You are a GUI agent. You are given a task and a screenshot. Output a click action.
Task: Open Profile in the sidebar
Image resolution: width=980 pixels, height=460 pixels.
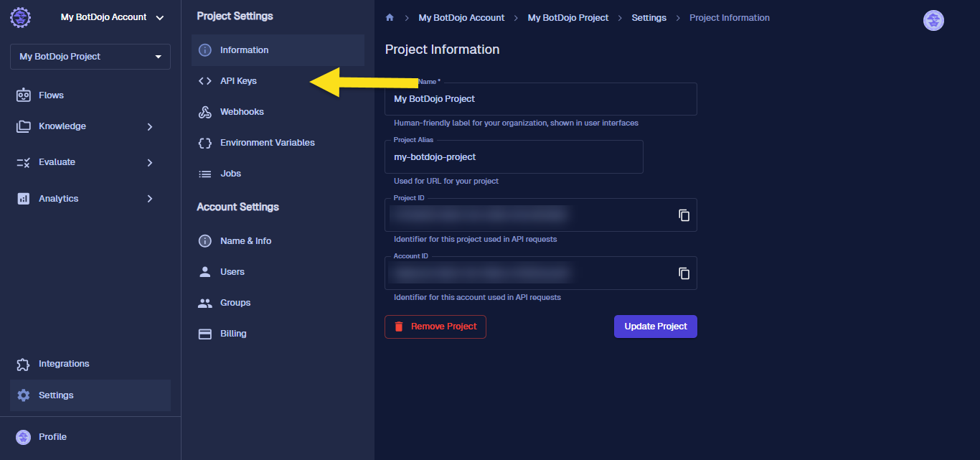(90, 437)
